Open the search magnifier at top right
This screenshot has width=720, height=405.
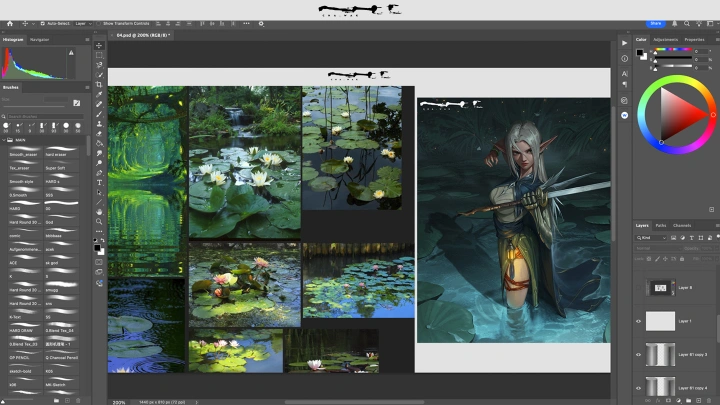686,23
